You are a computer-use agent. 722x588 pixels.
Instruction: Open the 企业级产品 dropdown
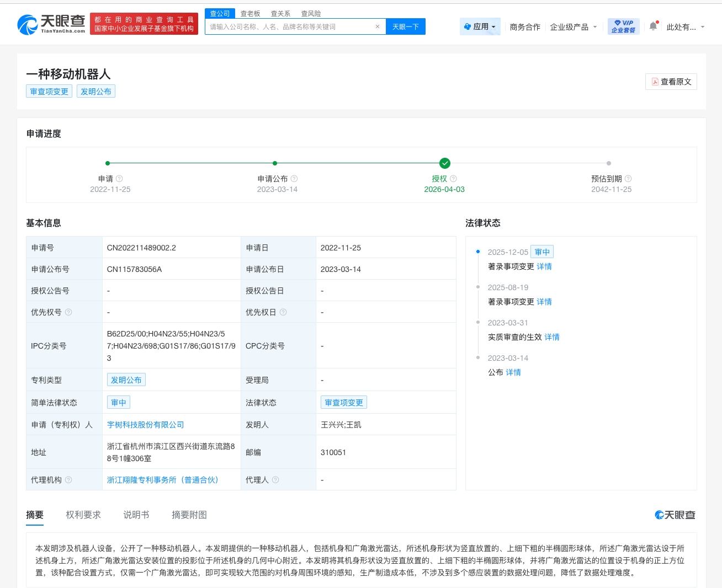(x=572, y=26)
